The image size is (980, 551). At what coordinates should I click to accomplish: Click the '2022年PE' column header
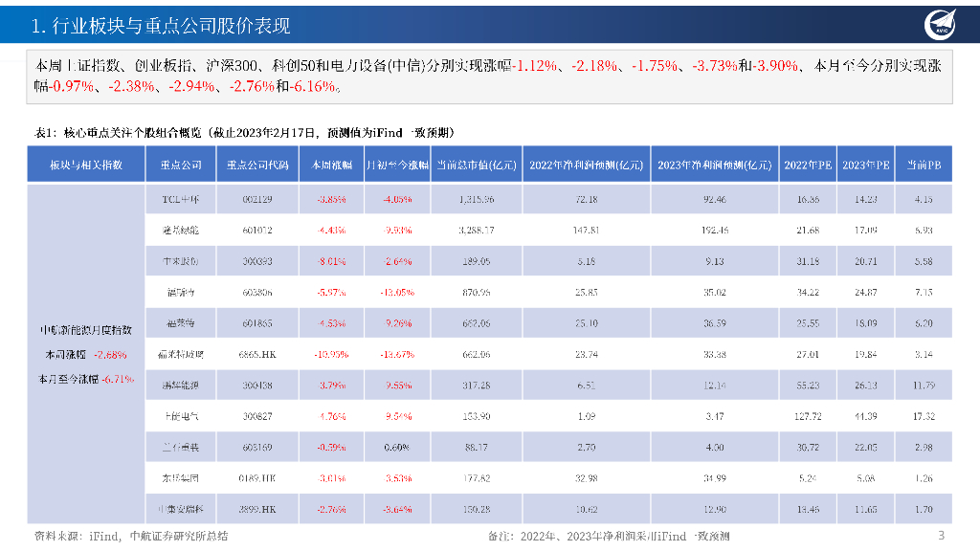[808, 165]
